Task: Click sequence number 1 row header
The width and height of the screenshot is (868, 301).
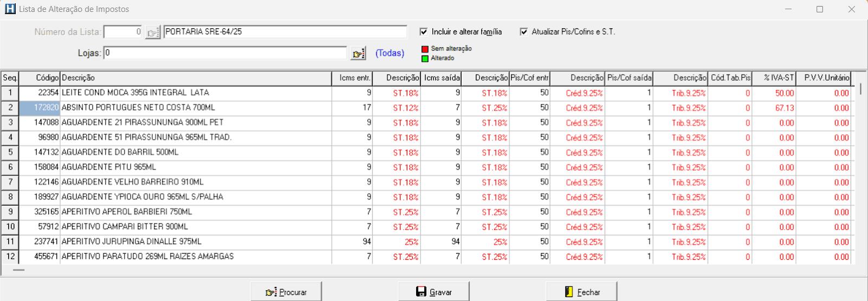Action: 10,93
